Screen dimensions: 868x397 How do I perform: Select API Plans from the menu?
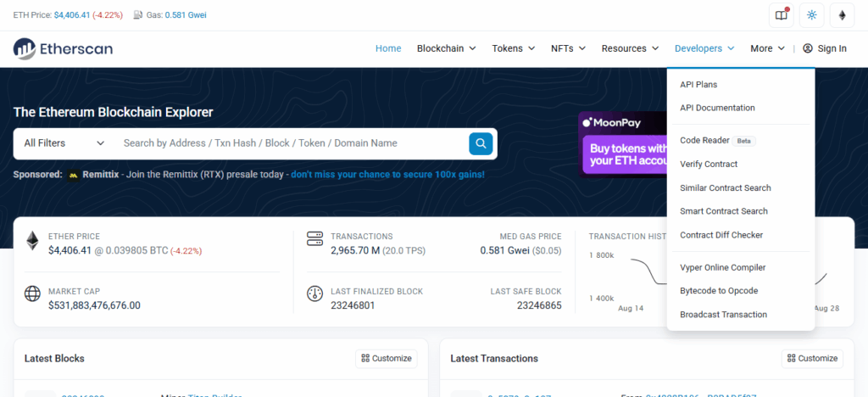(698, 85)
